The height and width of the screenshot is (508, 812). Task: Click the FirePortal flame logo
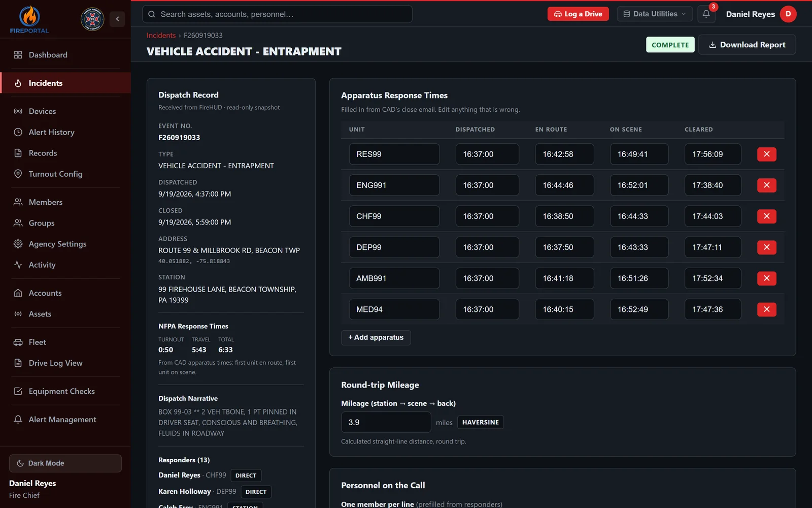point(29,20)
